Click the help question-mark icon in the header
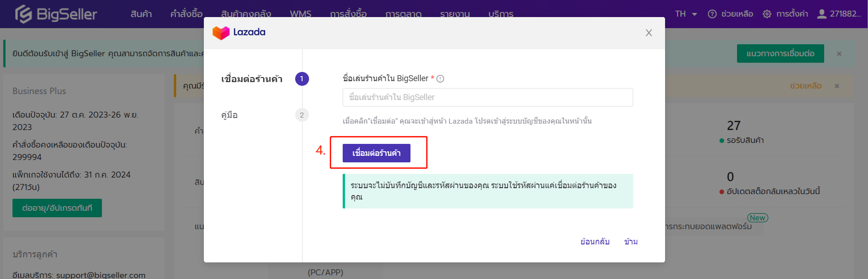The height and width of the screenshot is (279, 868). pyautogui.click(x=712, y=14)
